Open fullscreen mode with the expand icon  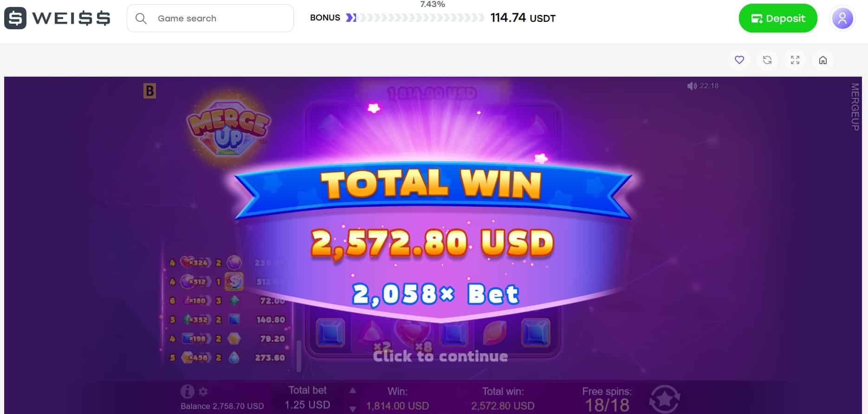point(795,60)
